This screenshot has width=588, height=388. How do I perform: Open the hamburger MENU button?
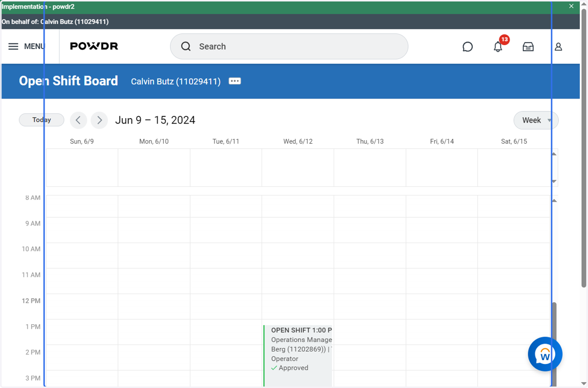pos(26,47)
